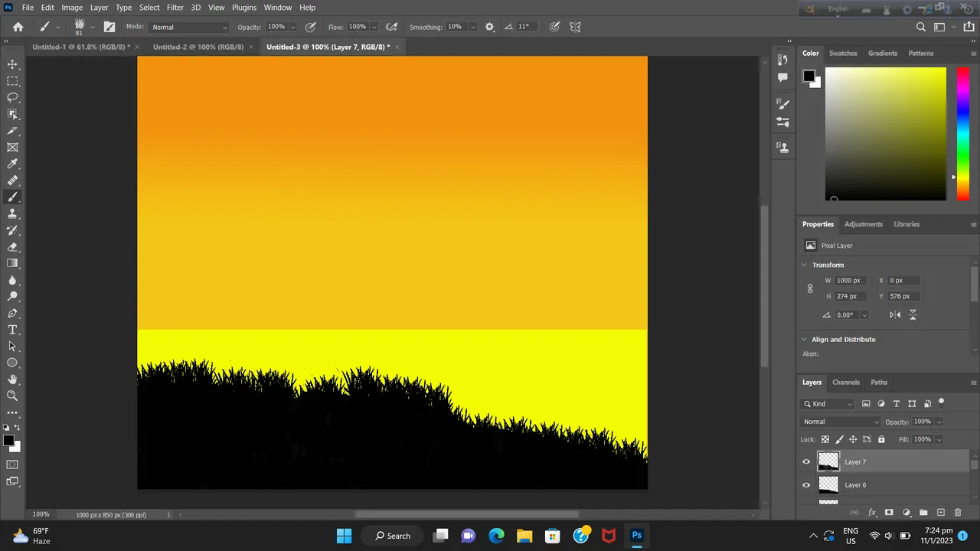
Task: Select the Eraser tool
Action: [12, 246]
